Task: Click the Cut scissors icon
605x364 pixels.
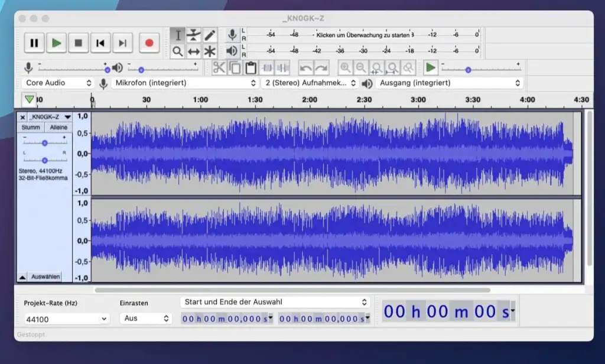Action: 219,68
